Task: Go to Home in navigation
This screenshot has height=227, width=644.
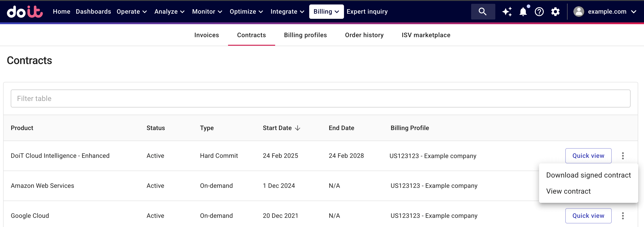Action: point(61,11)
